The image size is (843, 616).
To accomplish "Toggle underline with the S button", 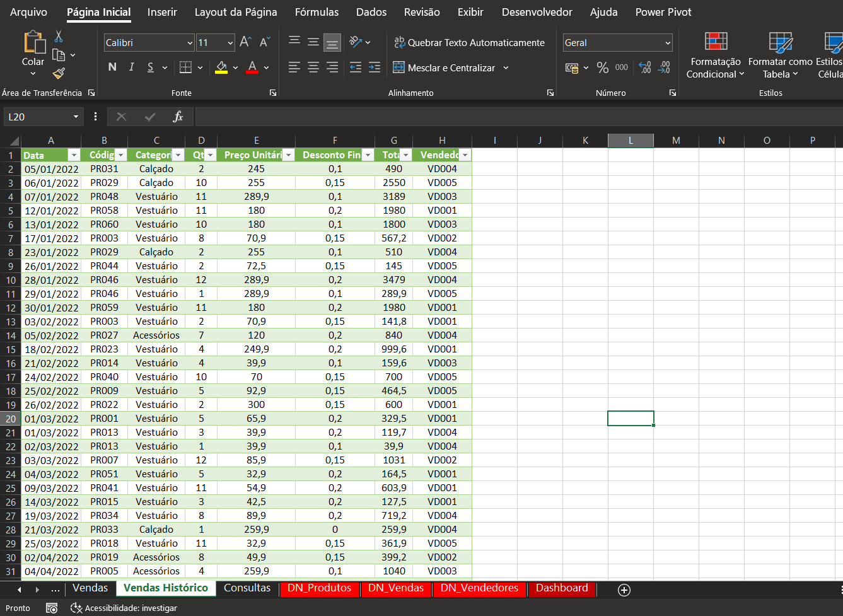I will (150, 67).
